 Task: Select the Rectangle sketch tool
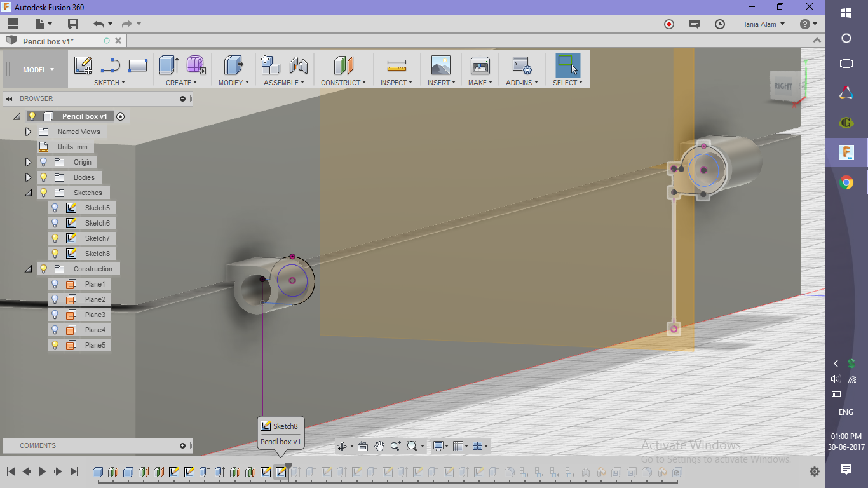click(x=138, y=65)
